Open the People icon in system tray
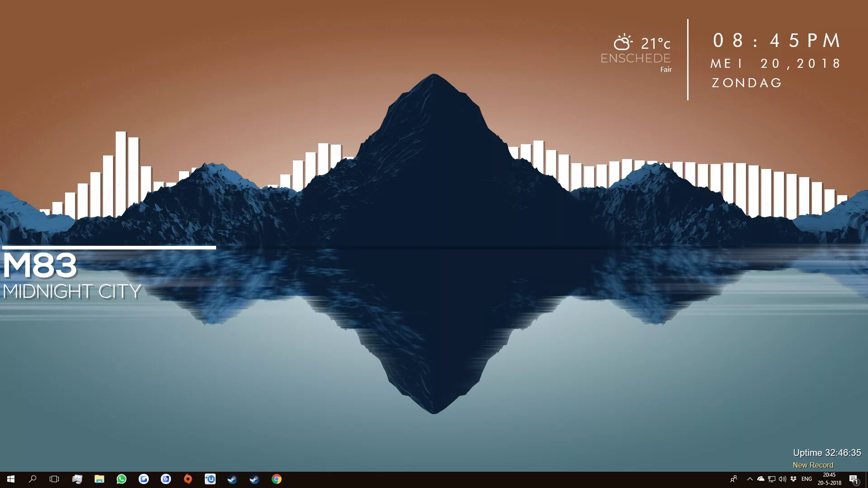The image size is (868, 488). (734, 479)
